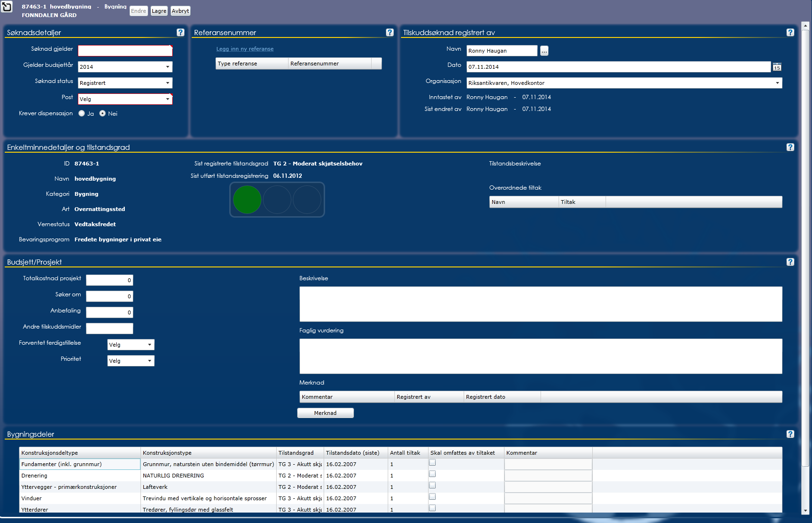Sort by Konstruksjonstype column header
This screenshot has width=812, height=523.
pos(208,453)
